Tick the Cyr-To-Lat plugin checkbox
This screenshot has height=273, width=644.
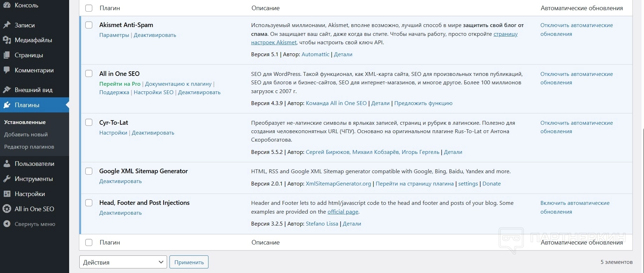coord(89,122)
